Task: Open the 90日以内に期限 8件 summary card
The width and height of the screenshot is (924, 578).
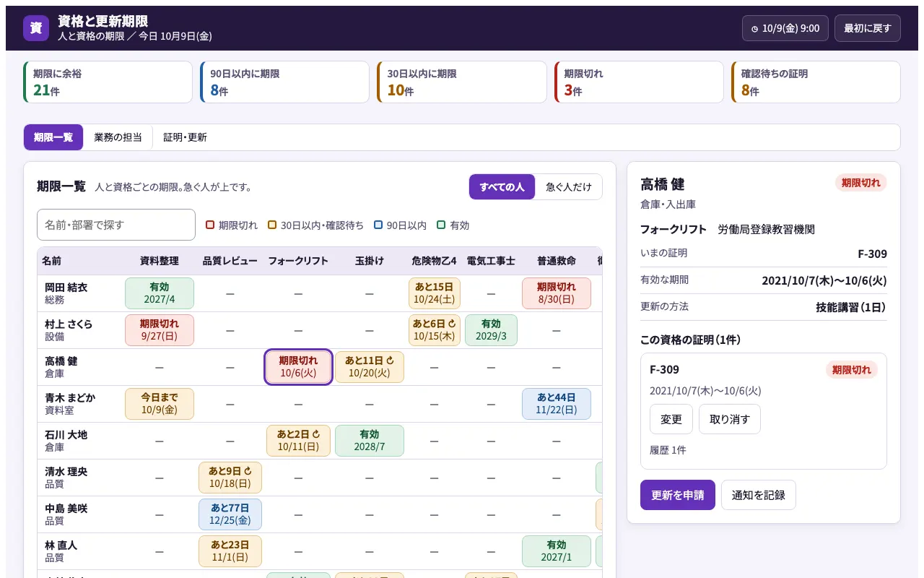Action: tap(284, 82)
